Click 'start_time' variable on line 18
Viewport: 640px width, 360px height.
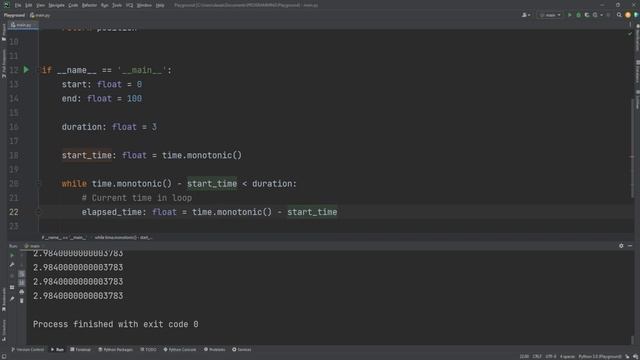87,156
